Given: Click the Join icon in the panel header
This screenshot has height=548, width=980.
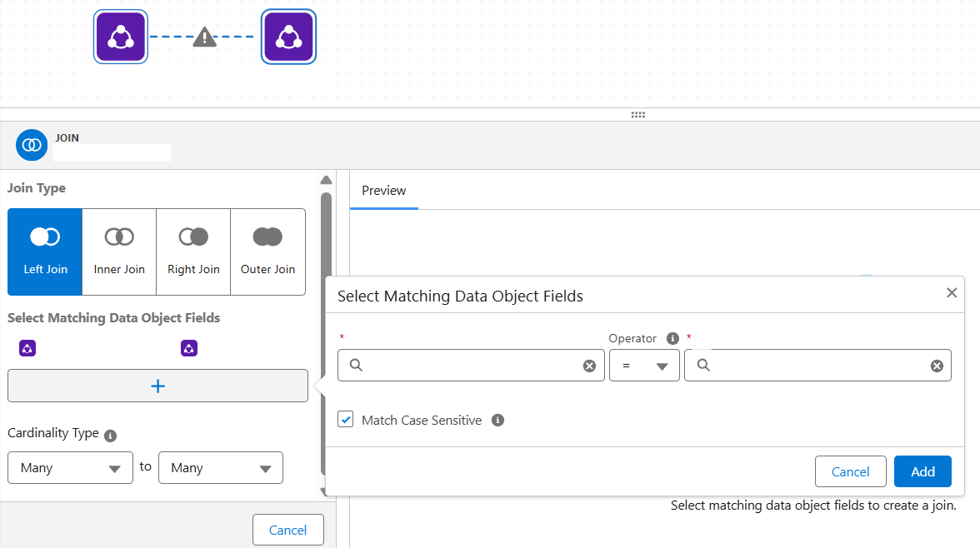Looking at the screenshot, I should pyautogui.click(x=32, y=145).
